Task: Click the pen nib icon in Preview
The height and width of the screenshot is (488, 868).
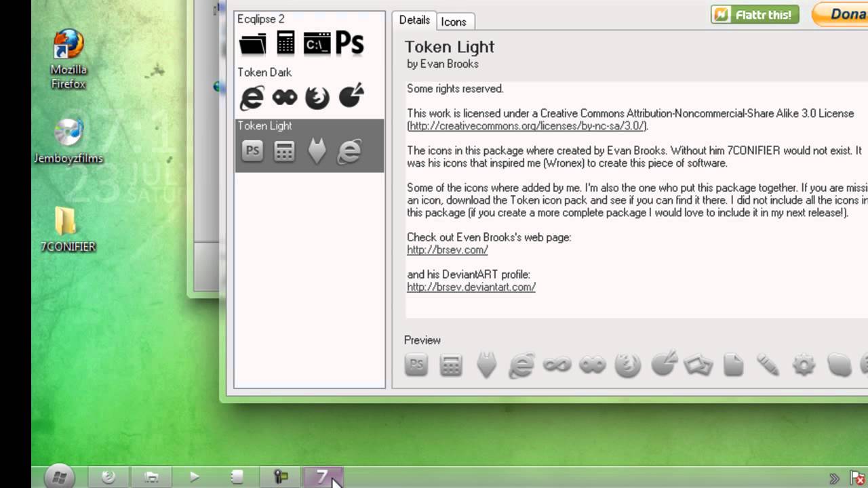Action: click(x=486, y=365)
